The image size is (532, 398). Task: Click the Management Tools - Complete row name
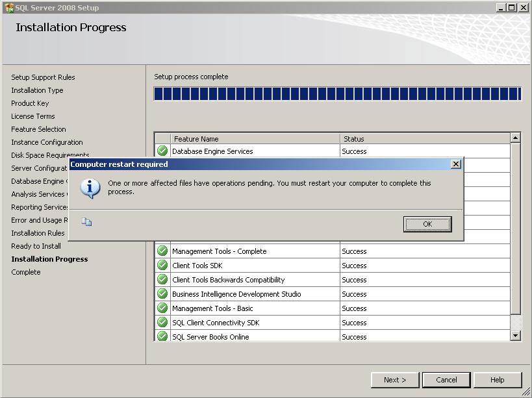click(219, 251)
